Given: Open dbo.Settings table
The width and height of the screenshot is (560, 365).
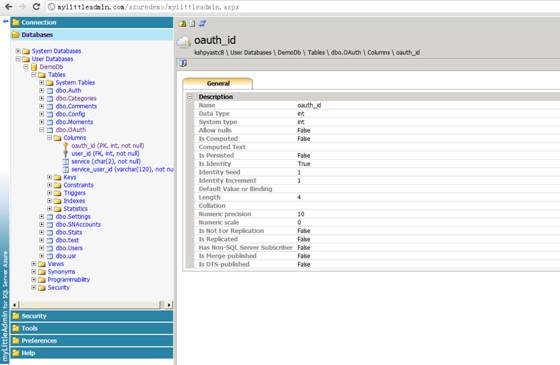Looking at the screenshot, I should 73,216.
